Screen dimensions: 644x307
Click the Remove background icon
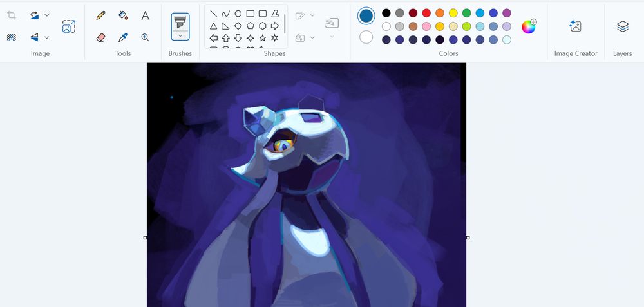(x=12, y=37)
